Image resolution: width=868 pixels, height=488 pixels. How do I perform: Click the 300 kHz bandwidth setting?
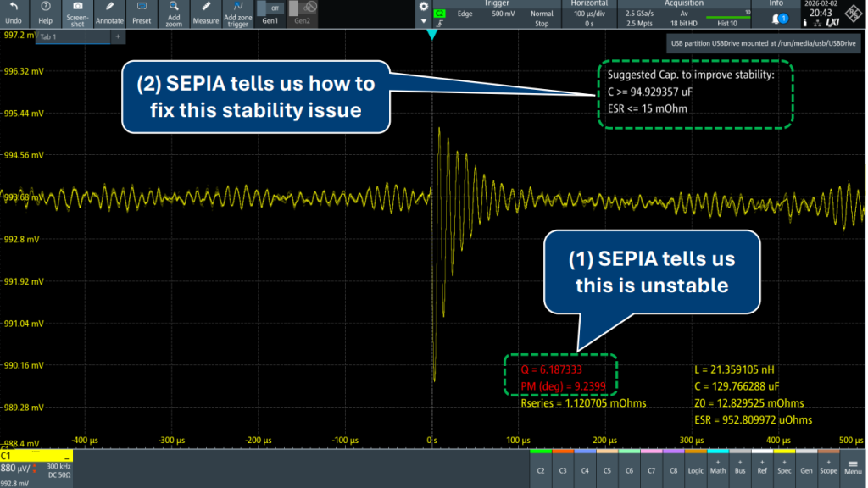coord(58,467)
